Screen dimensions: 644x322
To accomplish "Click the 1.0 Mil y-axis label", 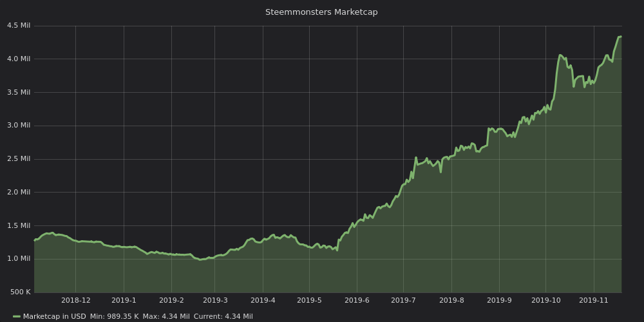I will coord(19,259).
